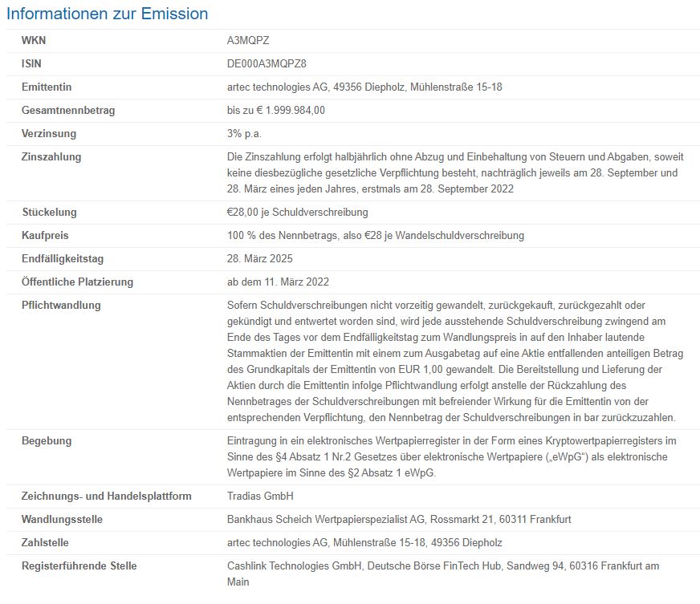Click the 'Informationen zur Emission' heading
Screen dimensions: 700x604
[108, 14]
